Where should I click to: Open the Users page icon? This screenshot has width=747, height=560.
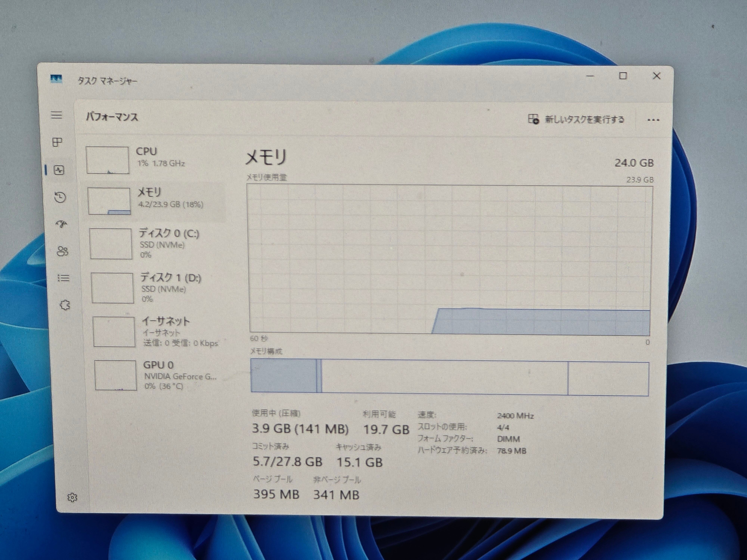point(63,251)
